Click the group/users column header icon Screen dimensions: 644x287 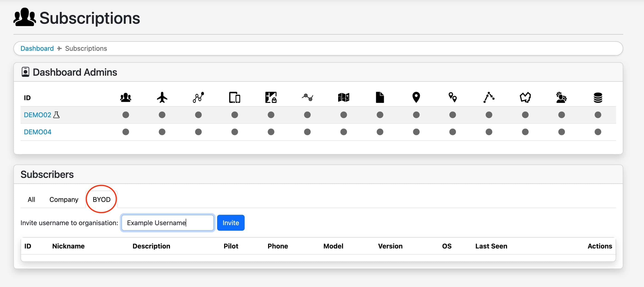coord(125,97)
